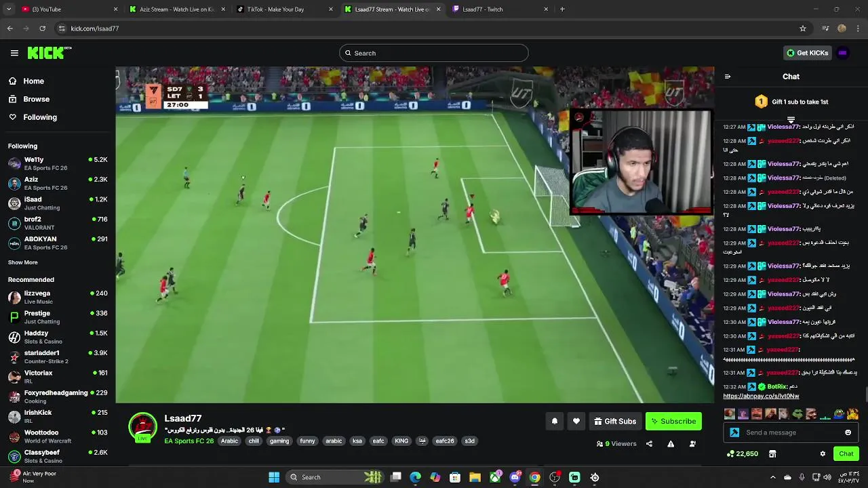Click the Lsaad77 streamer avatar
868x488 pixels.
pyautogui.click(x=142, y=428)
